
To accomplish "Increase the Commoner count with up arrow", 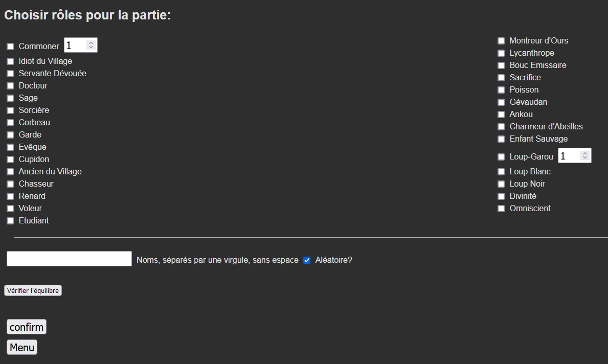I will 91,43.
